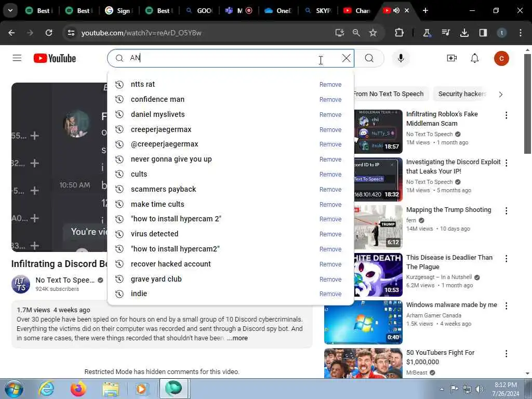This screenshot has height=399, width=532.
Task: Remove 'daniel myslivets' from search history
Action: click(x=330, y=115)
